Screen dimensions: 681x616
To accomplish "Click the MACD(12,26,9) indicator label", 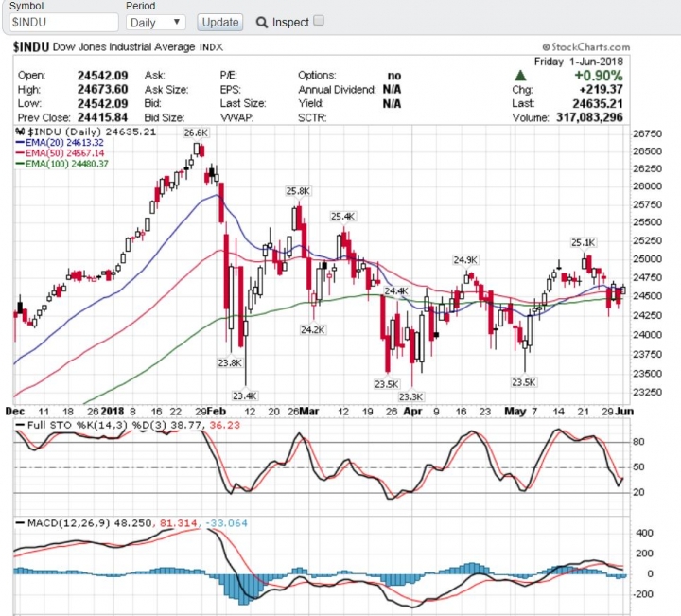I will click(x=69, y=523).
